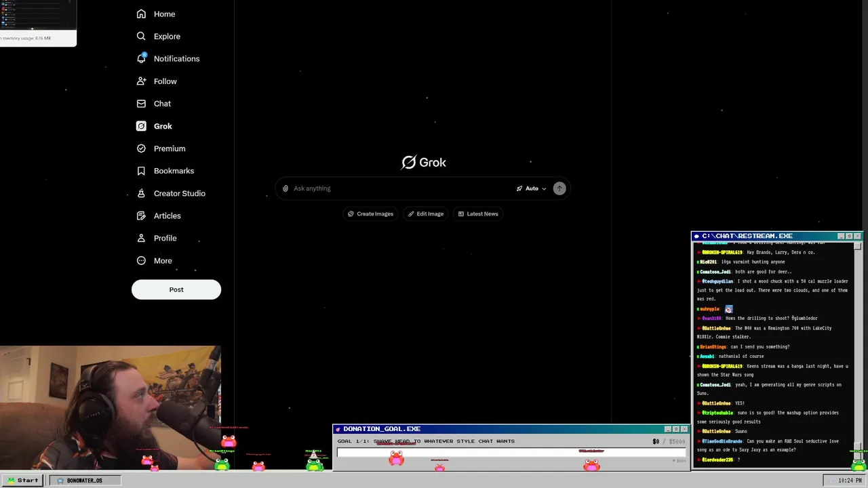The width and height of the screenshot is (868, 488).
Task: Click the attach paperclip icon in prompt
Action: point(285,188)
